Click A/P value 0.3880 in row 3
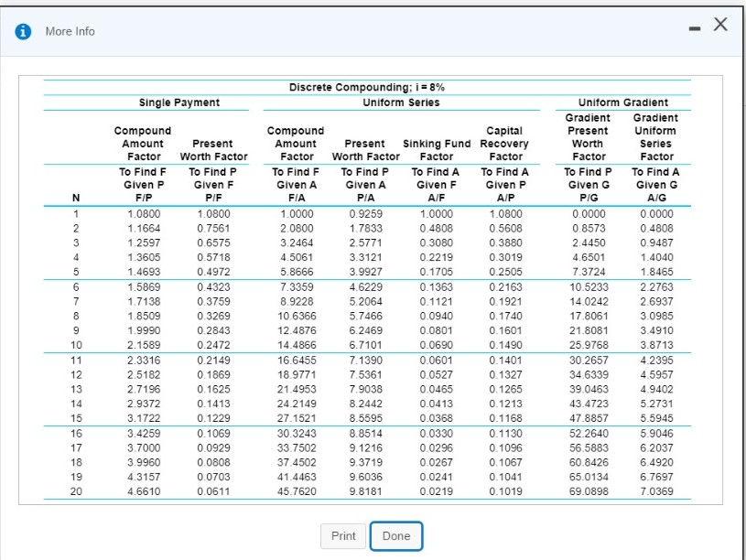 (506, 242)
